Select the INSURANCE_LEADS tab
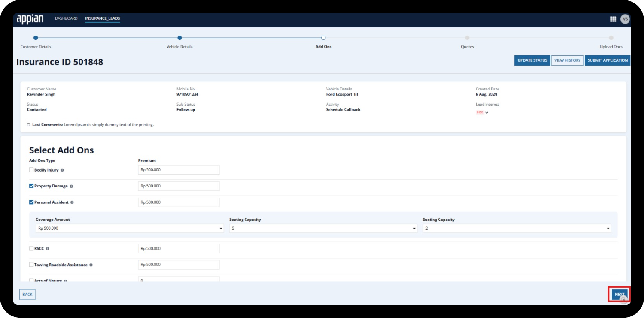Viewport: 644px width, 319px height. pos(102,18)
